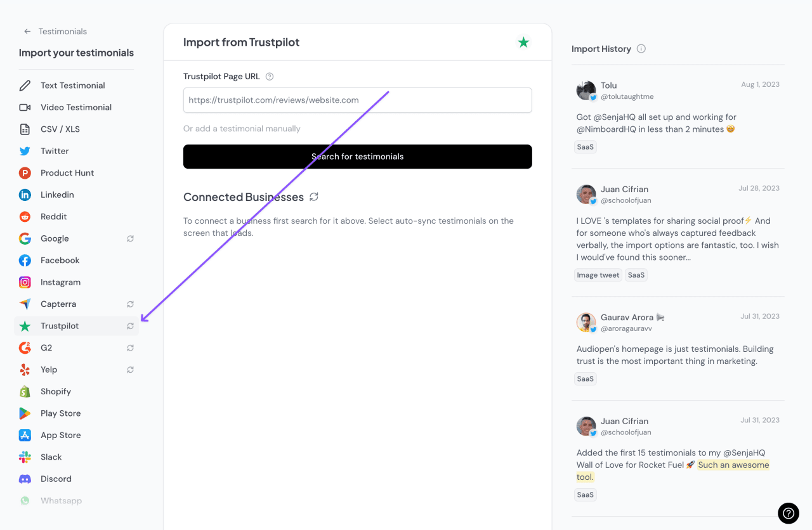Click the @aroragauravv handle

click(626, 329)
